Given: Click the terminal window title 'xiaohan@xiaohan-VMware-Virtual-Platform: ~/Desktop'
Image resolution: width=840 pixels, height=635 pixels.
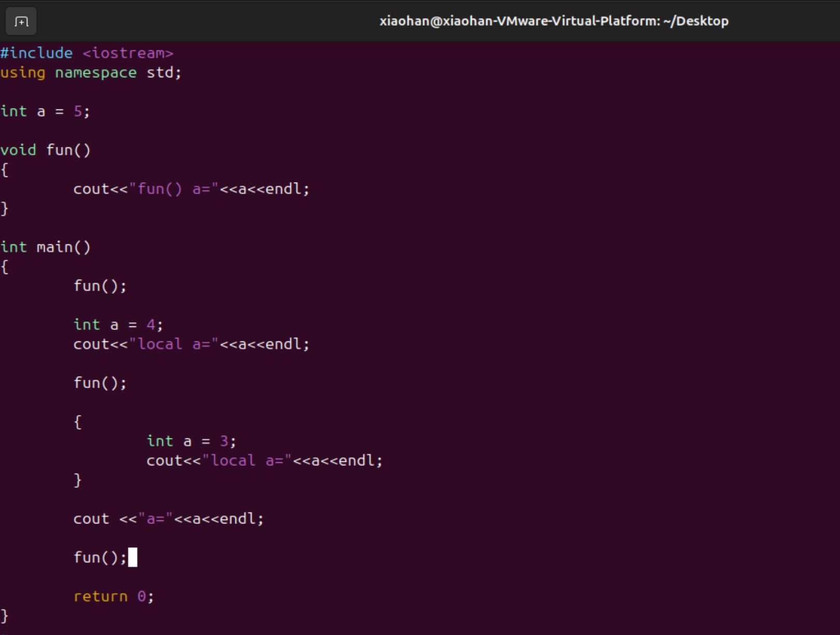Looking at the screenshot, I should click(554, 21).
